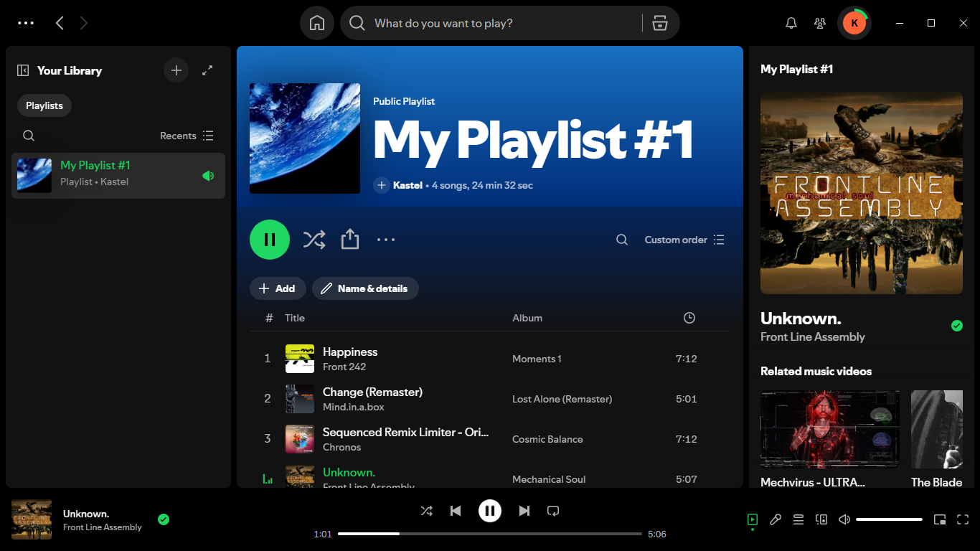Click the Add button
This screenshot has height=551, width=980.
278,288
